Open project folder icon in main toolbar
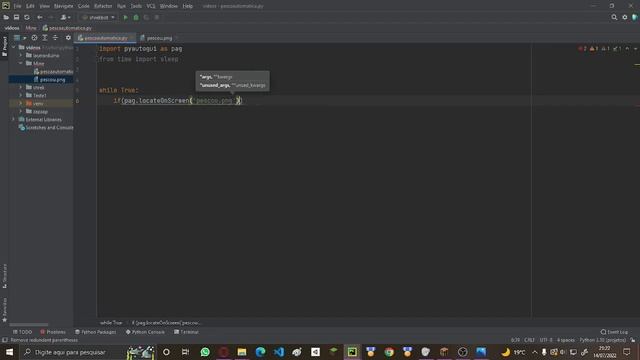 pos(6,18)
